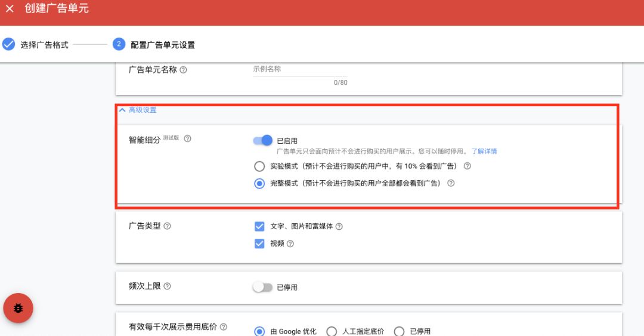
Task: Disable the 智能细分 toggle switch
Action: [263, 141]
